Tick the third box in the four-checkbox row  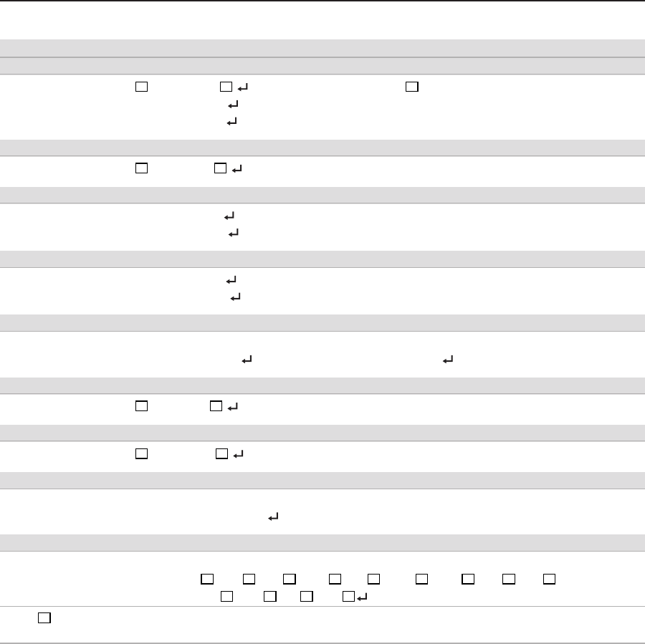pos(307,596)
